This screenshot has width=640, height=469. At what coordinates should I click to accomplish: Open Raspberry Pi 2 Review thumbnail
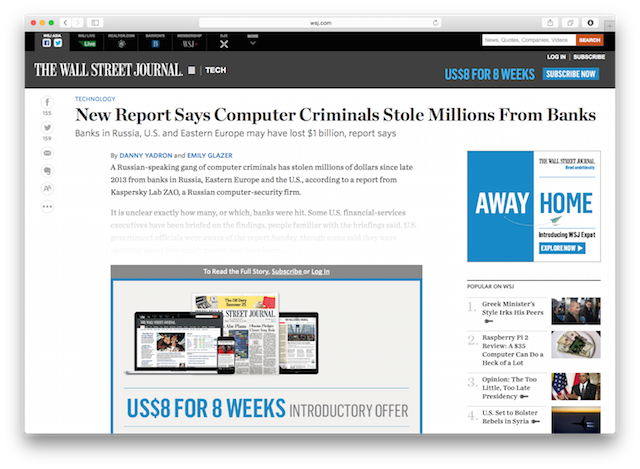pos(576,345)
